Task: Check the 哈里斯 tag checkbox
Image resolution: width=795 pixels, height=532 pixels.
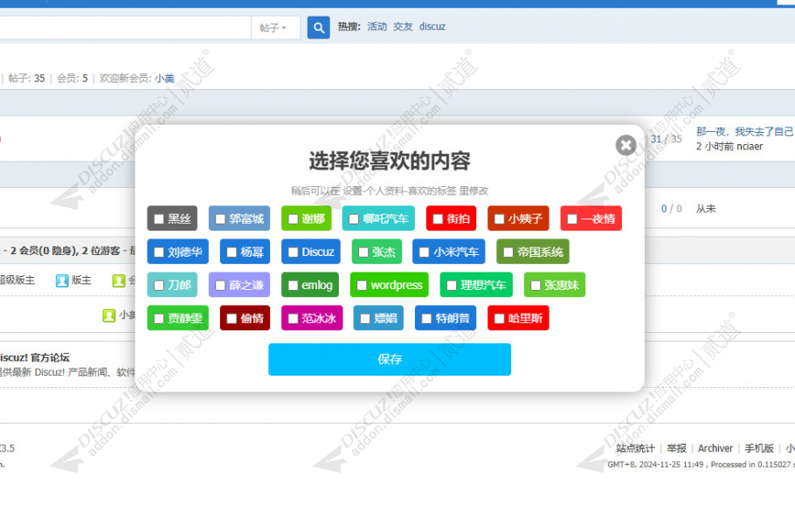Action: [500, 319]
